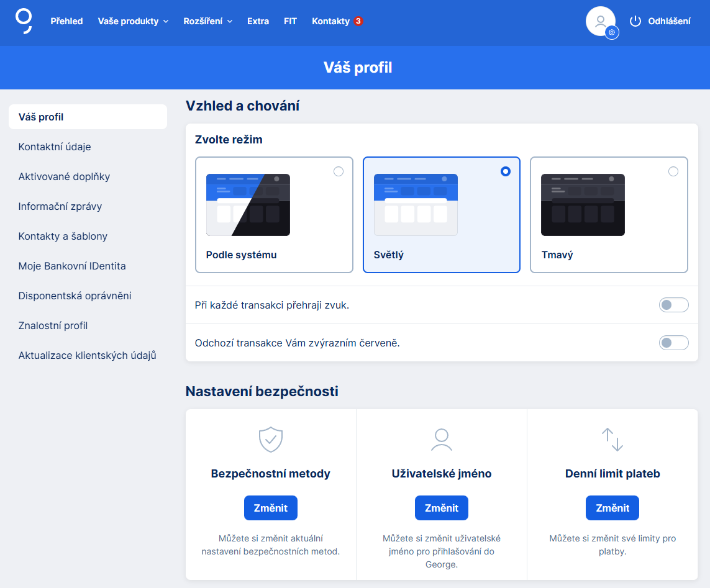The image size is (710, 588).
Task: Open the Přehled menu item
Action: pos(66,20)
